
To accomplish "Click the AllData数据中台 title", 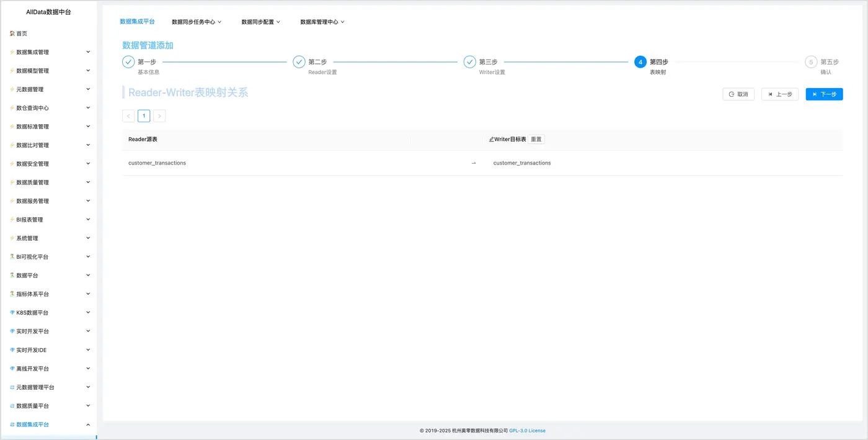I will coord(48,12).
